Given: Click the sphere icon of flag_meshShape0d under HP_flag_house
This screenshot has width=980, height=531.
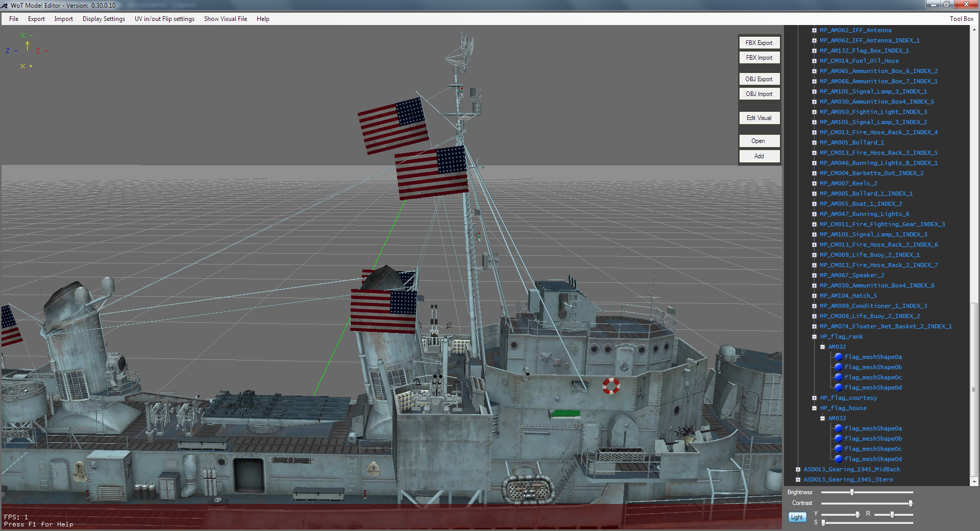Looking at the screenshot, I should pos(838,459).
